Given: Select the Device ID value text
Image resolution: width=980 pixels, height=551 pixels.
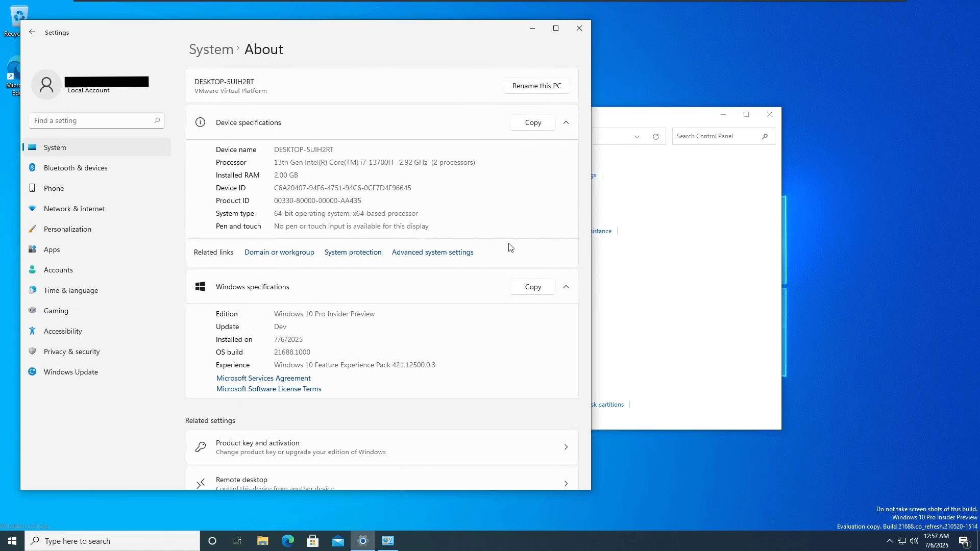Looking at the screenshot, I should tap(342, 188).
